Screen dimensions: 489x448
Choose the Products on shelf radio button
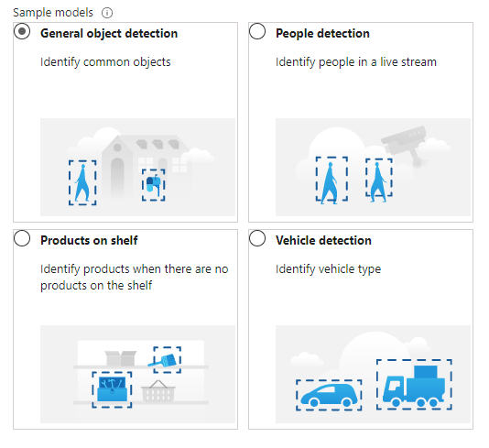[22, 238]
